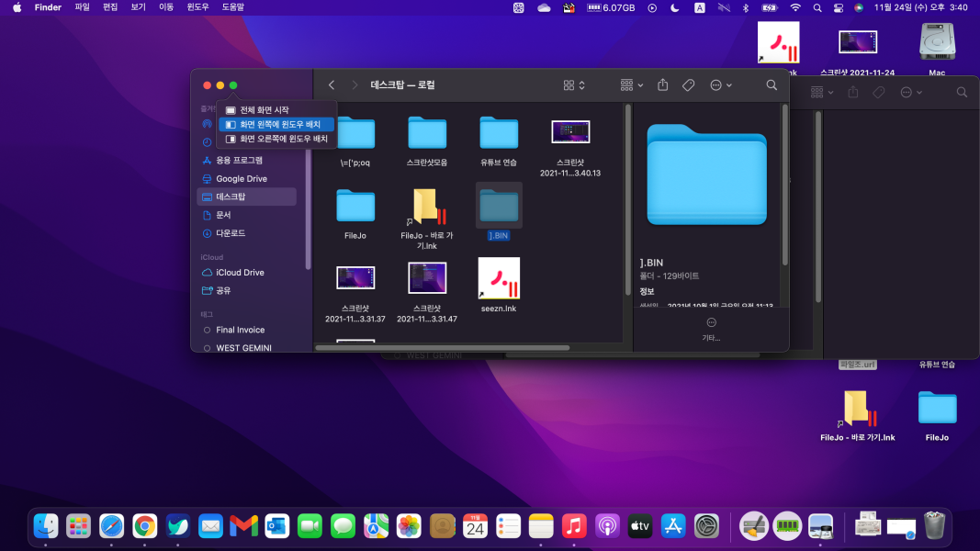Open Gmail from the Dock

point(243,526)
